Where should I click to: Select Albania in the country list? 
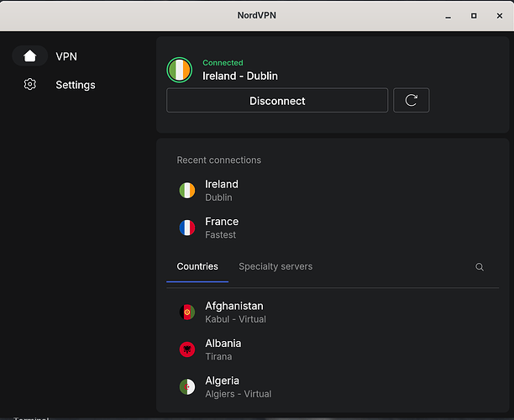point(333,349)
